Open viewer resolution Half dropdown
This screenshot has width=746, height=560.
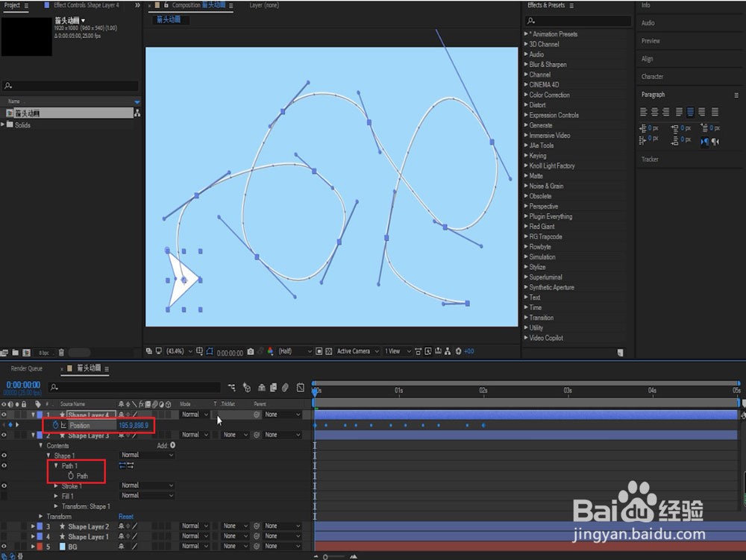(x=295, y=351)
